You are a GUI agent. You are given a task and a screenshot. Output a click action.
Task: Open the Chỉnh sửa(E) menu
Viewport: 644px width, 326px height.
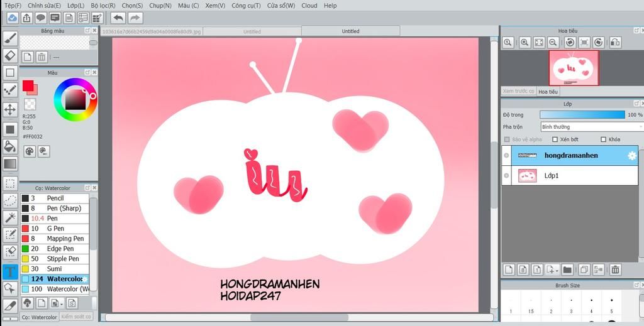tap(44, 5)
